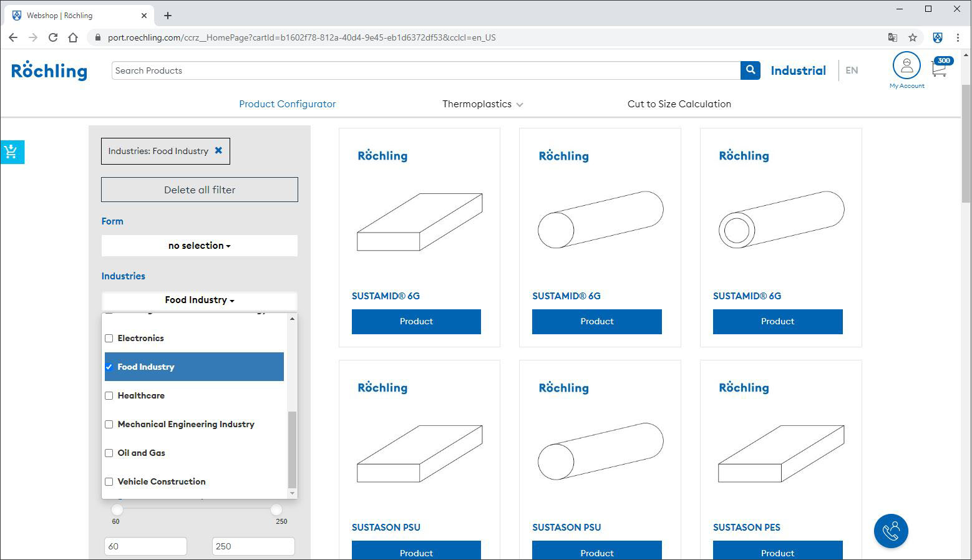Check the Oil and Gas checkbox

pyautogui.click(x=109, y=453)
